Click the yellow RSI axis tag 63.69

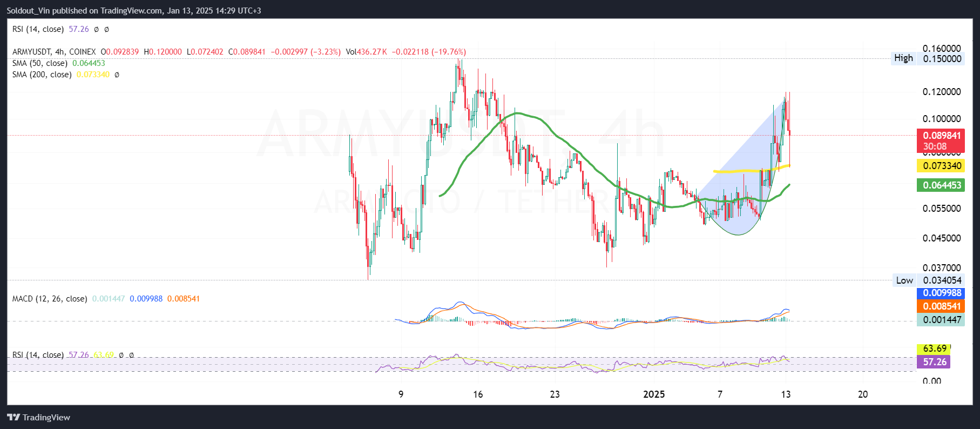coord(934,348)
